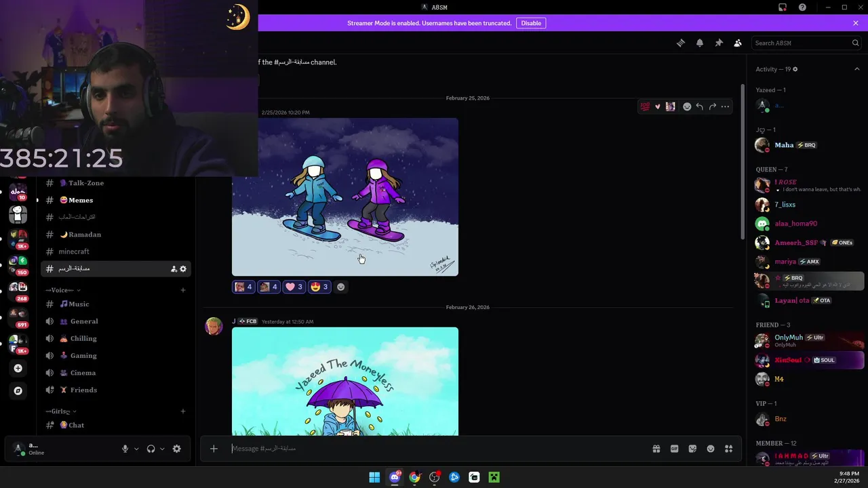
Task: Join the Gaming voice channel
Action: [x=115, y=356]
